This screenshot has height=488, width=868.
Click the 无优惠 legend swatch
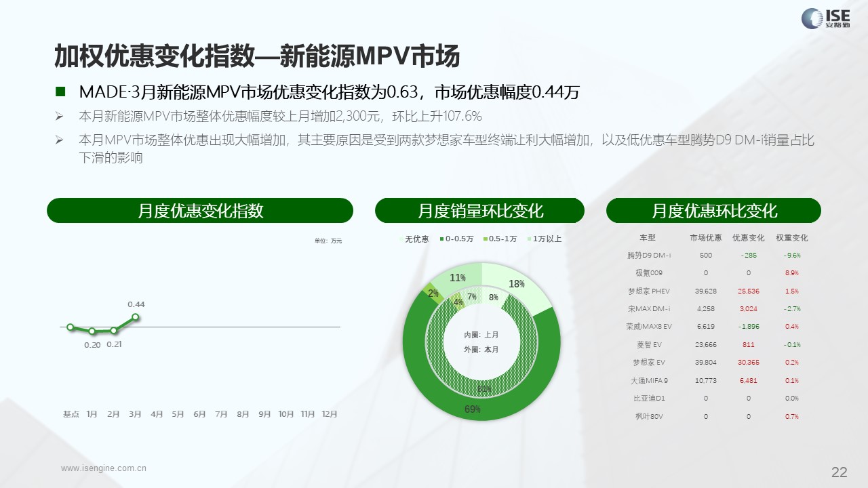(400, 239)
